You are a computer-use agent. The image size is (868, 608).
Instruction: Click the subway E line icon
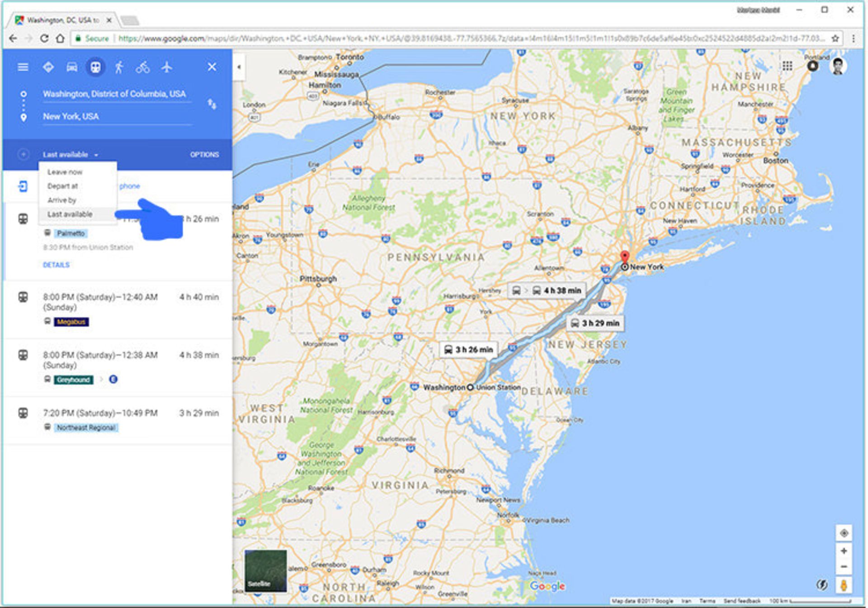[x=113, y=379]
